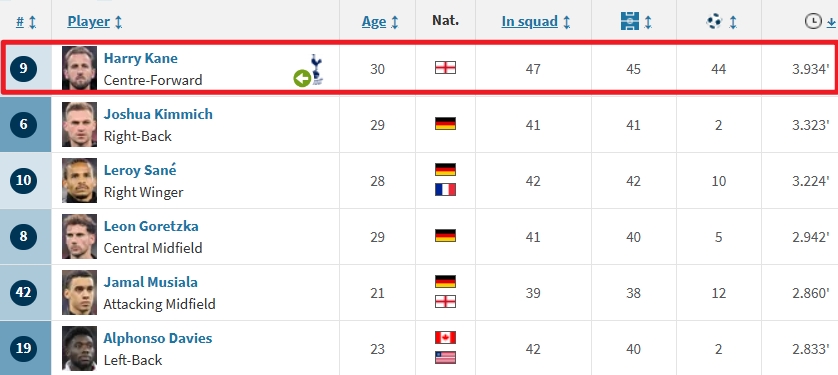Sort by the appearances pitch icon column
Screen dimensions: 838x375
630,22
